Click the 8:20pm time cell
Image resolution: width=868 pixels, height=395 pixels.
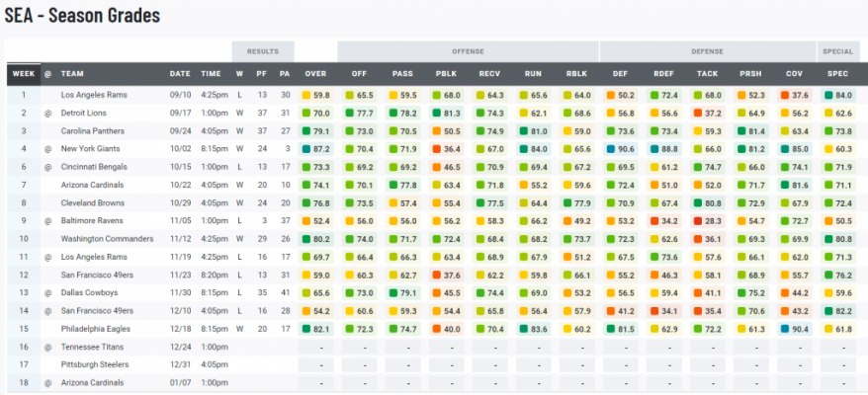click(213, 275)
